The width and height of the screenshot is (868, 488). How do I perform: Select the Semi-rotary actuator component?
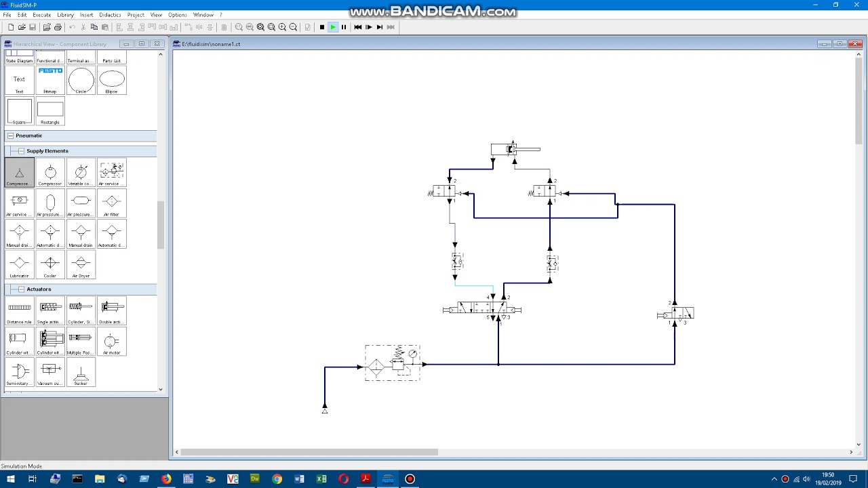click(x=19, y=373)
